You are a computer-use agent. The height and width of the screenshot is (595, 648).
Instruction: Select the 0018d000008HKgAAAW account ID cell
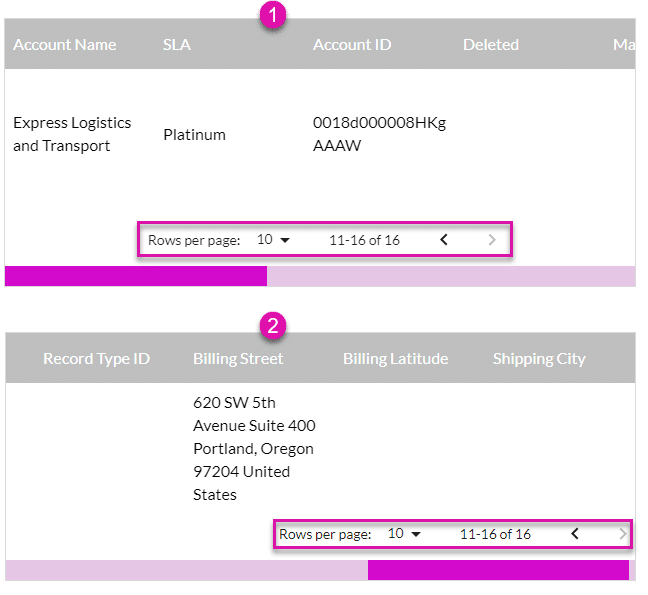(379, 134)
